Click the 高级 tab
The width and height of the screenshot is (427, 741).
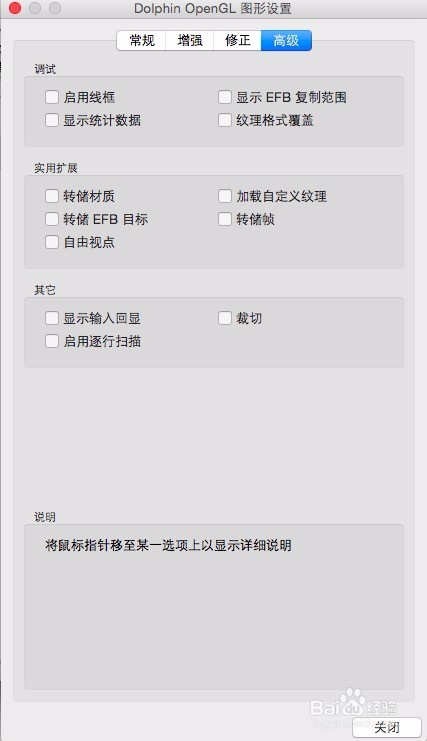point(286,40)
